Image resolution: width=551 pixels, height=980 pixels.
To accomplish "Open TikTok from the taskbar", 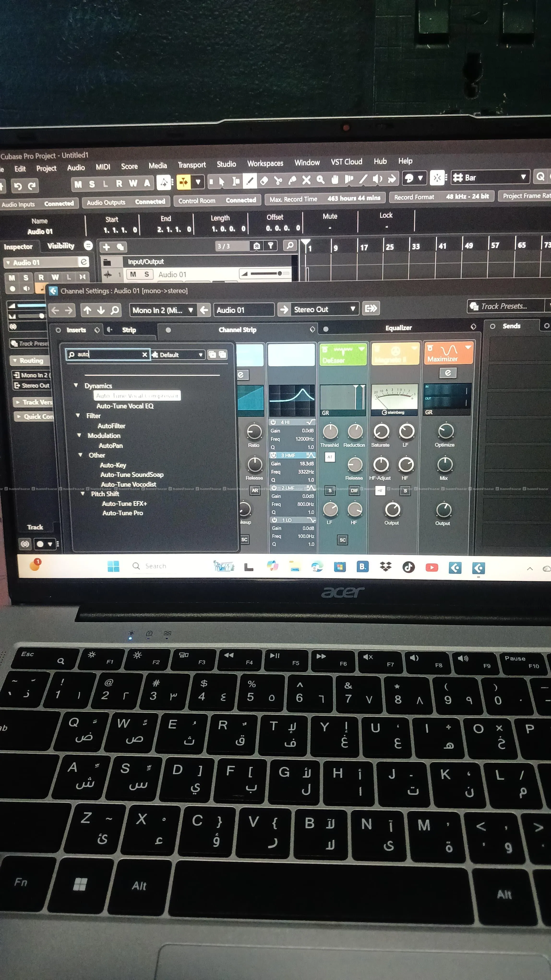I will (408, 567).
